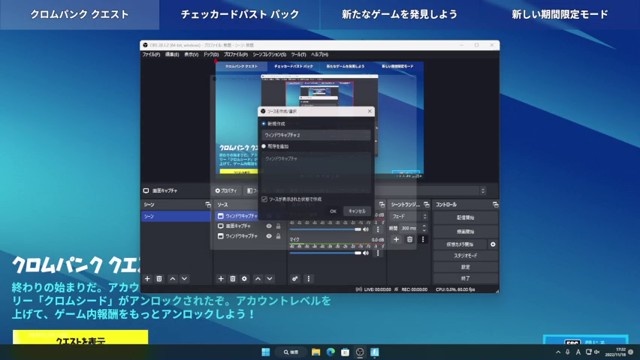Open the フェード transition dropdown
The height and width of the screenshot is (360, 640).
click(409, 216)
